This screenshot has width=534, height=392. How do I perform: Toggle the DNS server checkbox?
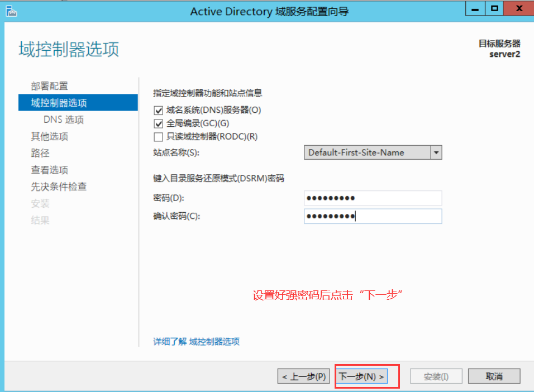click(159, 111)
